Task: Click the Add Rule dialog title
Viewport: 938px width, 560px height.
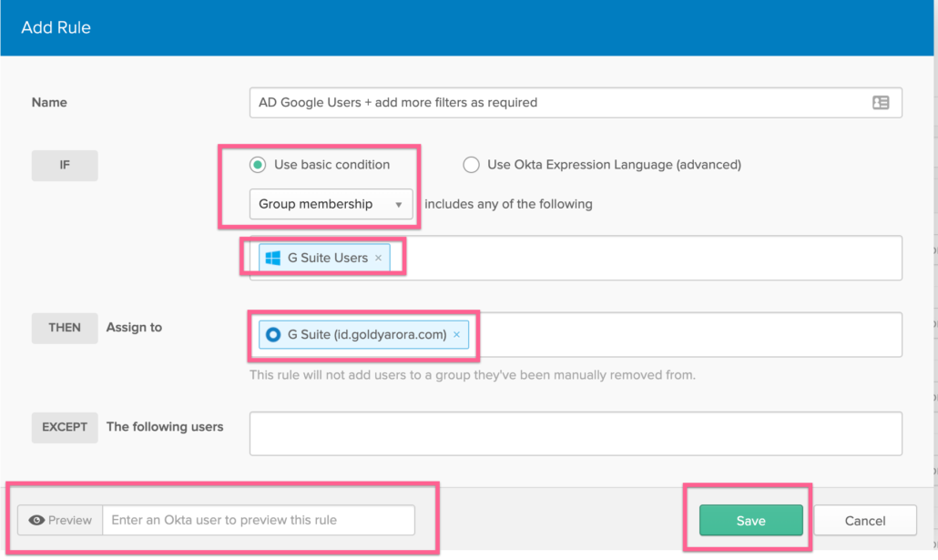Action: pos(56,27)
